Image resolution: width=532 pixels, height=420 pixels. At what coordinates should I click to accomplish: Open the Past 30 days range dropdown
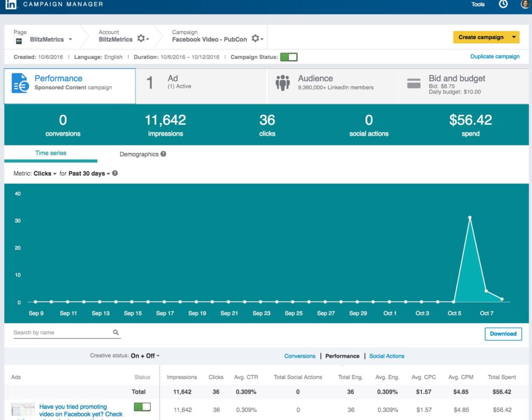coord(89,174)
